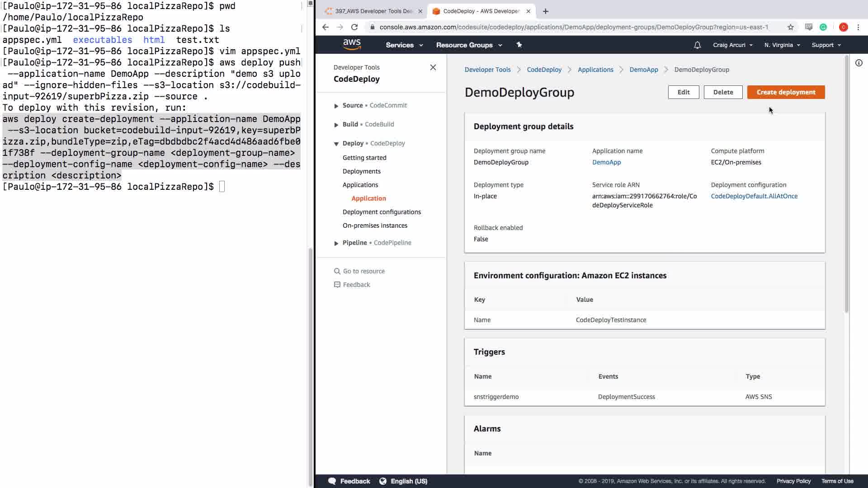
Task: Open the N. Virginia region dropdown
Action: (782, 45)
